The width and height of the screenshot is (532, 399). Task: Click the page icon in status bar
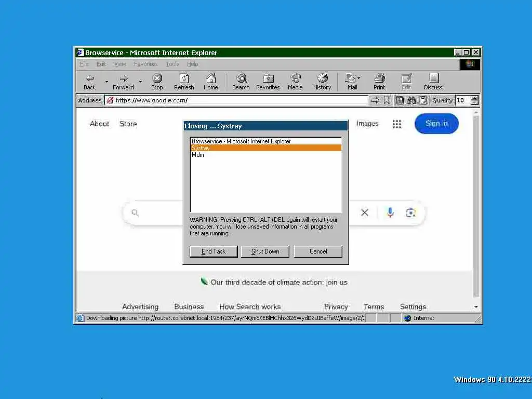click(x=80, y=318)
